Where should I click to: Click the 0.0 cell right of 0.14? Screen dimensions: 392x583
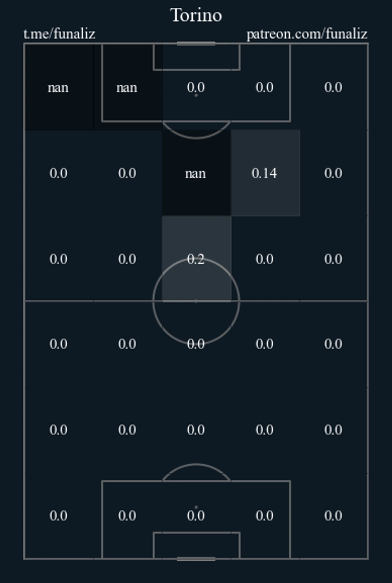point(334,173)
